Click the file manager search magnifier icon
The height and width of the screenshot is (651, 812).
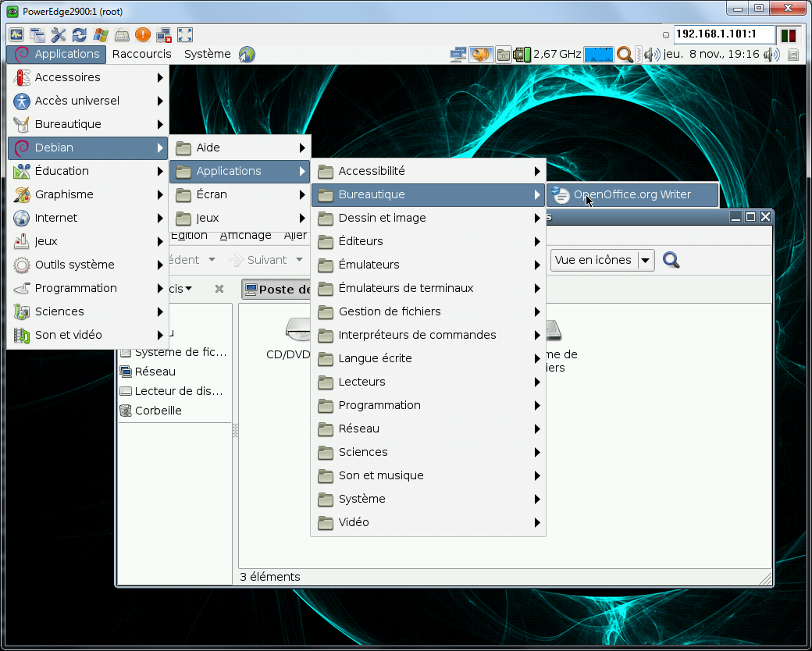click(x=671, y=260)
